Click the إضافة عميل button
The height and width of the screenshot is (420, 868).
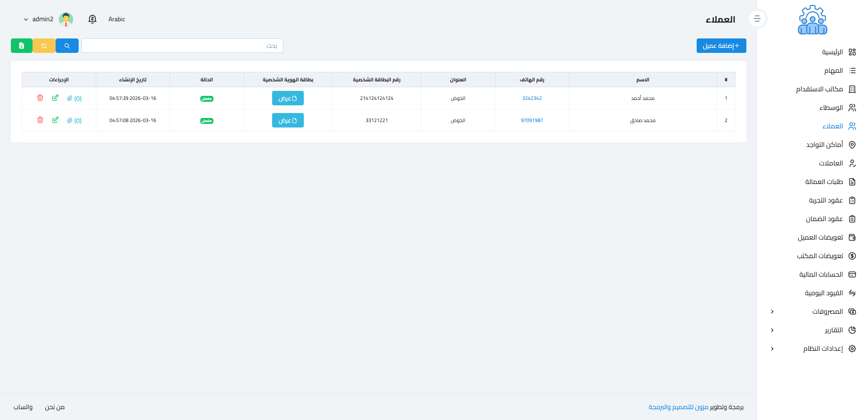(721, 46)
